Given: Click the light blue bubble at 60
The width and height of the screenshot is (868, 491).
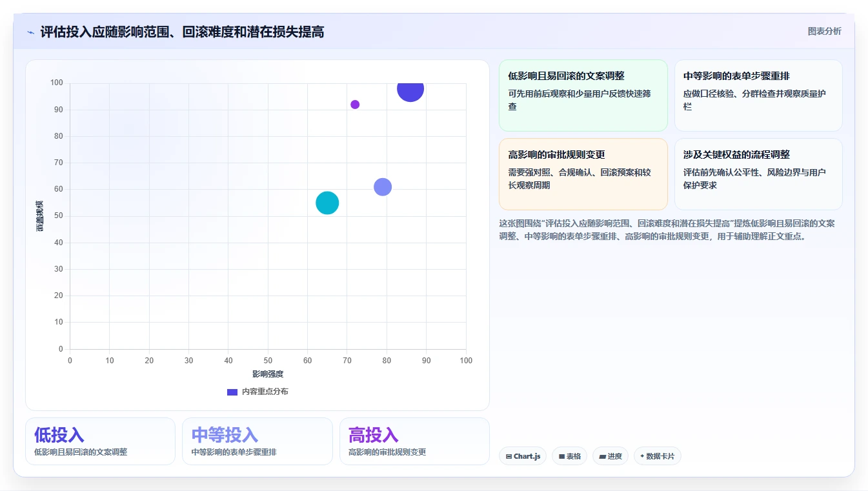Looking at the screenshot, I should [383, 187].
